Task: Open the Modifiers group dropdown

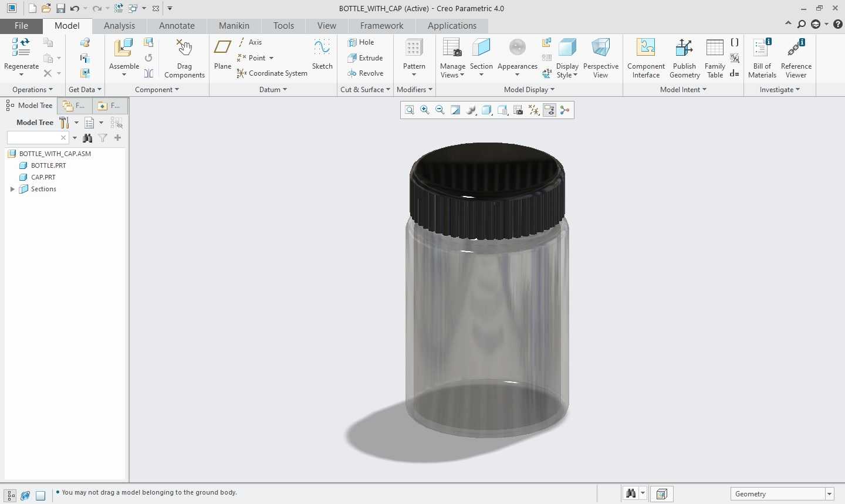Action: coord(414,90)
